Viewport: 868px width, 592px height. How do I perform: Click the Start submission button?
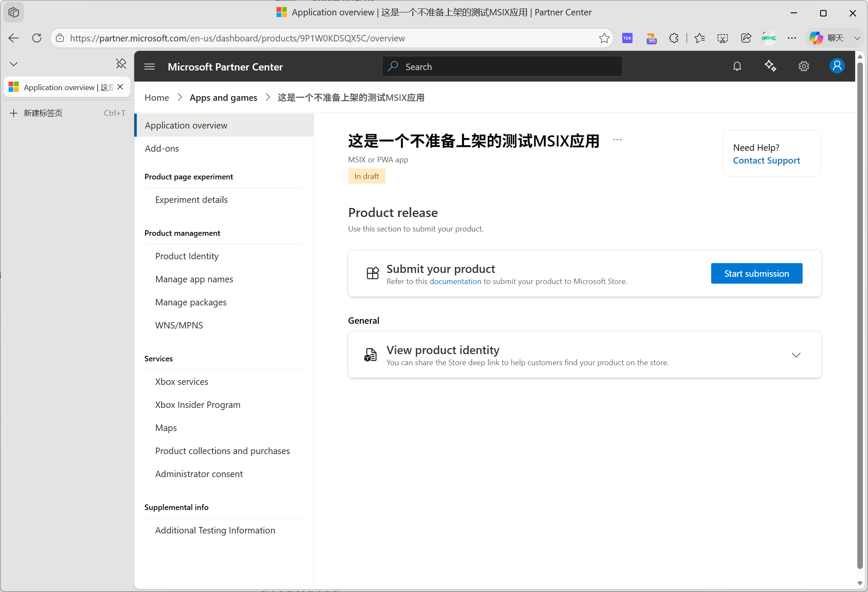(756, 273)
